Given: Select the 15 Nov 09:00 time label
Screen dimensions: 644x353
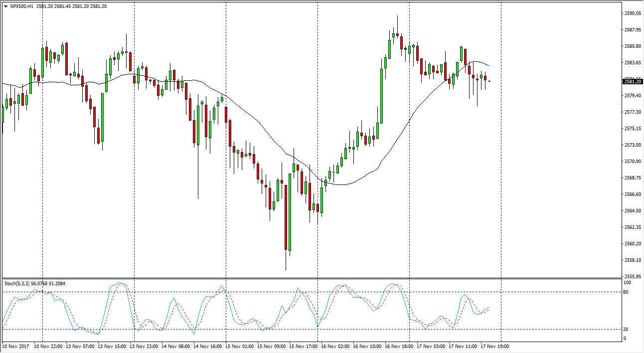Looking at the screenshot, I should click(x=271, y=346).
